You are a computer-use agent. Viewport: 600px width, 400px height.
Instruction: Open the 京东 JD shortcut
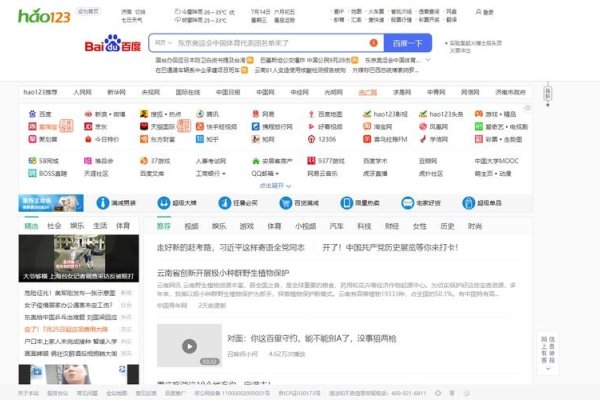click(96, 127)
